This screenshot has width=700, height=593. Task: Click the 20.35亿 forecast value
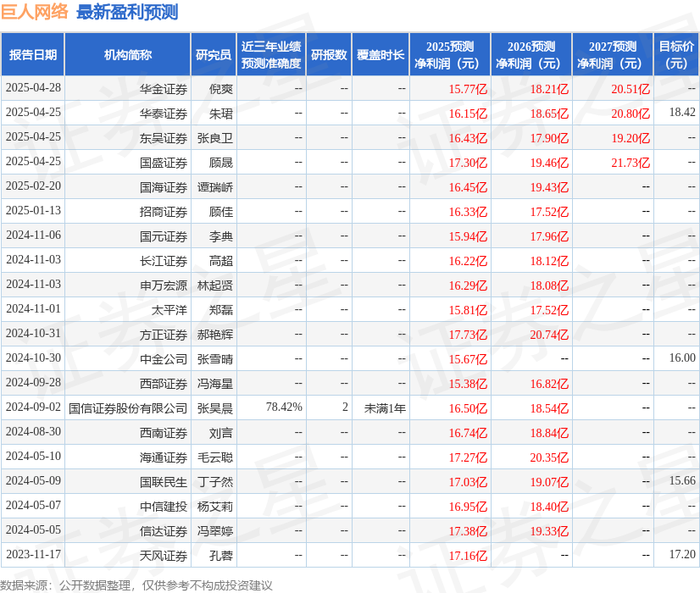pos(549,457)
